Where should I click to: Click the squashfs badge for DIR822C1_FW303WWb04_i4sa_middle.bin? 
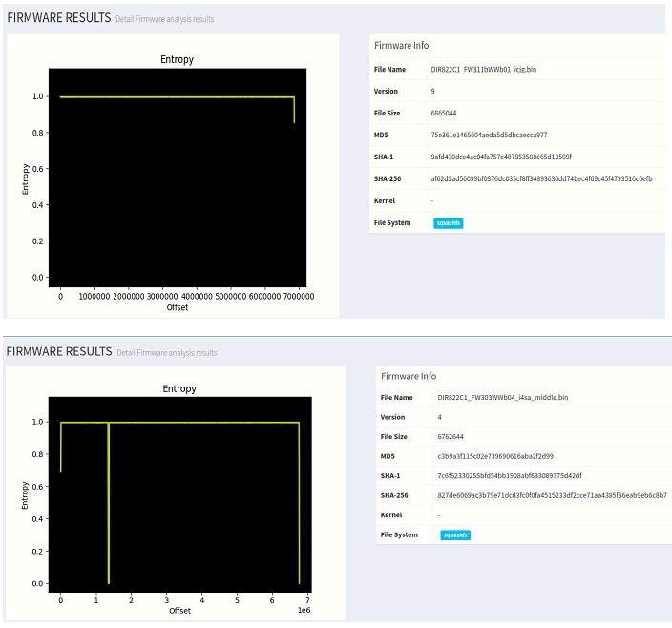click(454, 534)
